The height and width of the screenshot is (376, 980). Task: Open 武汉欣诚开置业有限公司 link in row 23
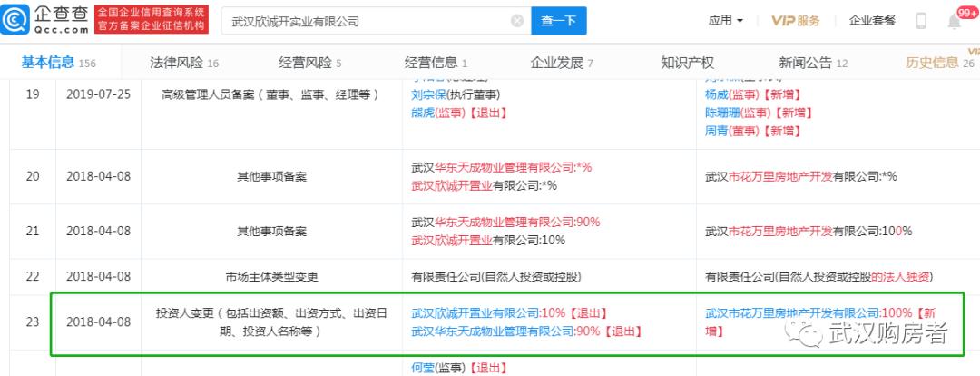pos(475,312)
